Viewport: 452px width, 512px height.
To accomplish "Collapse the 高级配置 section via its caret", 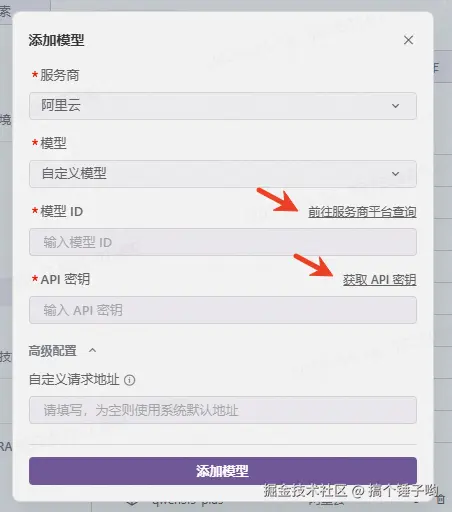I will point(93,350).
